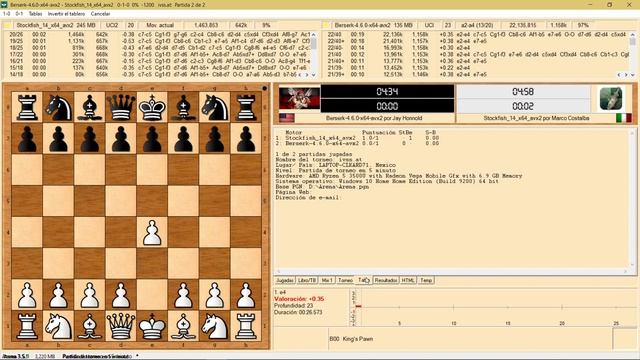Click the "Profundidad: 23" text
Viewport: 640px width, 360px height.
tap(293, 305)
